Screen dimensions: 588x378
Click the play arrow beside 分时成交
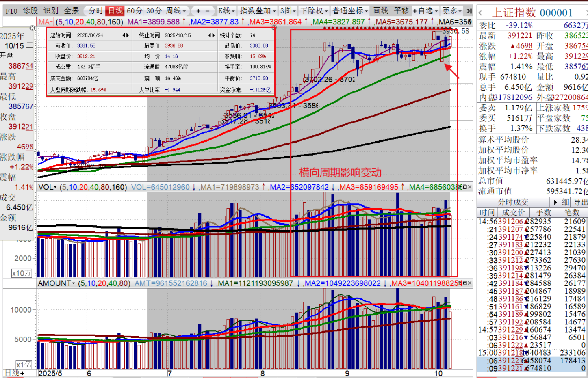click(555, 202)
